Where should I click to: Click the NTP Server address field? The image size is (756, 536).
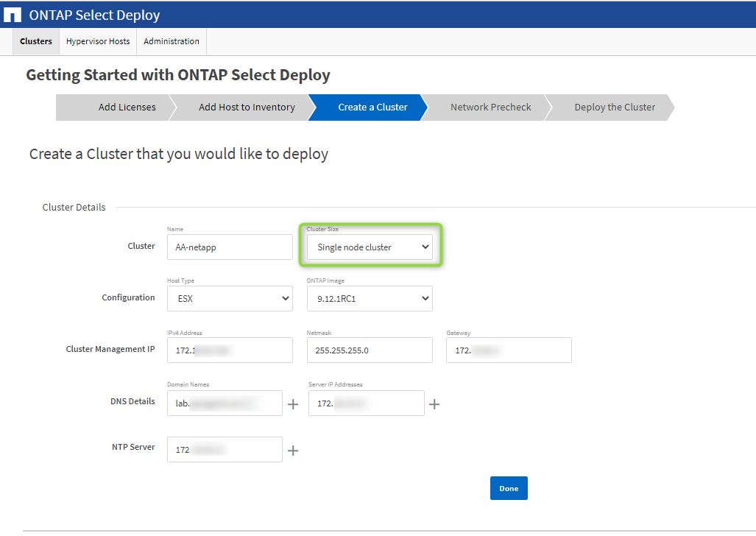[x=225, y=450]
